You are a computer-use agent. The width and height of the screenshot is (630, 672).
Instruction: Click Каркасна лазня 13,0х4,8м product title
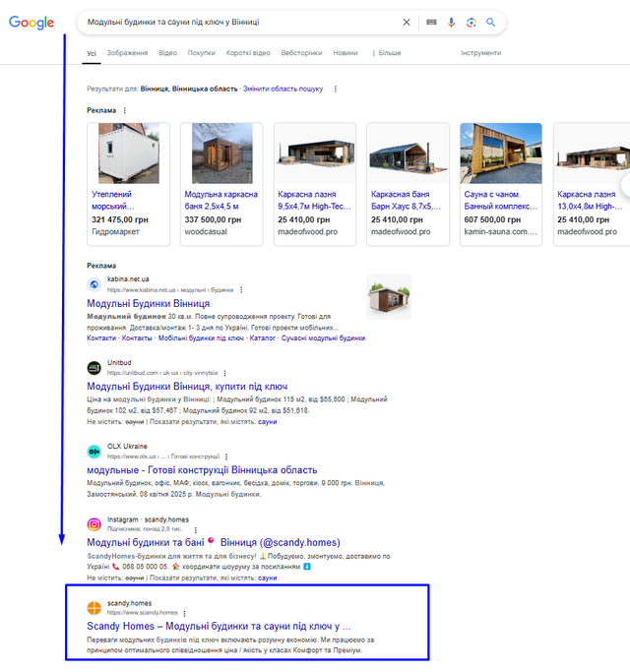590,200
